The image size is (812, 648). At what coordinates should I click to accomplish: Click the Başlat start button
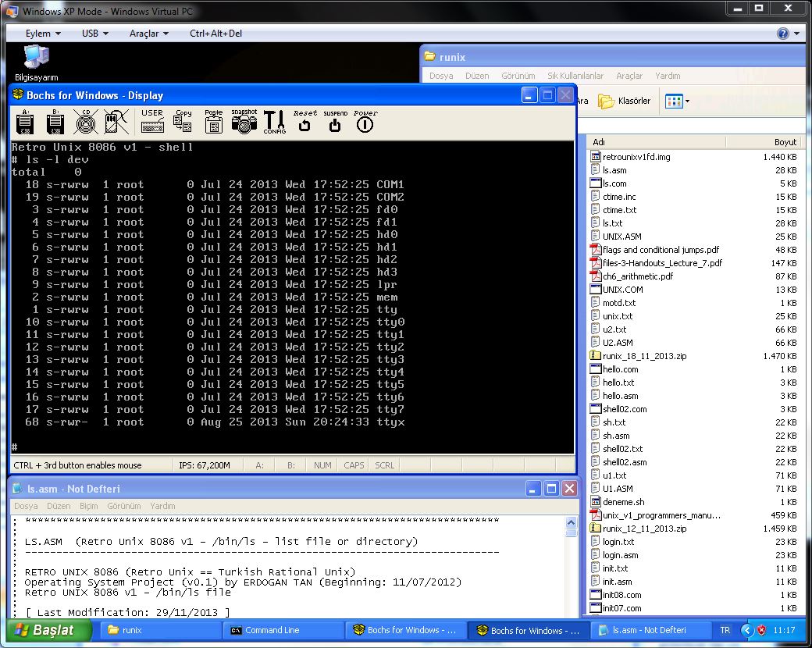pos(49,630)
